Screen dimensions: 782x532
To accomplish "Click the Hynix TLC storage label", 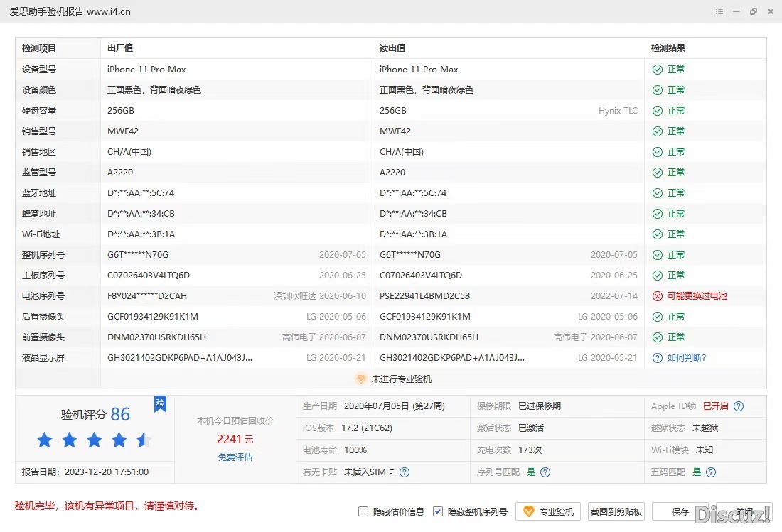I will coord(618,111).
